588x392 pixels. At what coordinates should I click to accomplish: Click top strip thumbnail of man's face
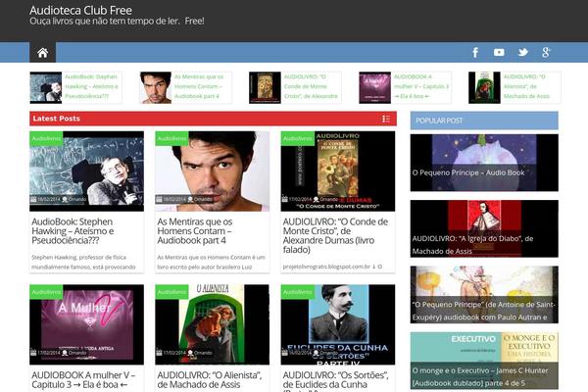tap(155, 87)
